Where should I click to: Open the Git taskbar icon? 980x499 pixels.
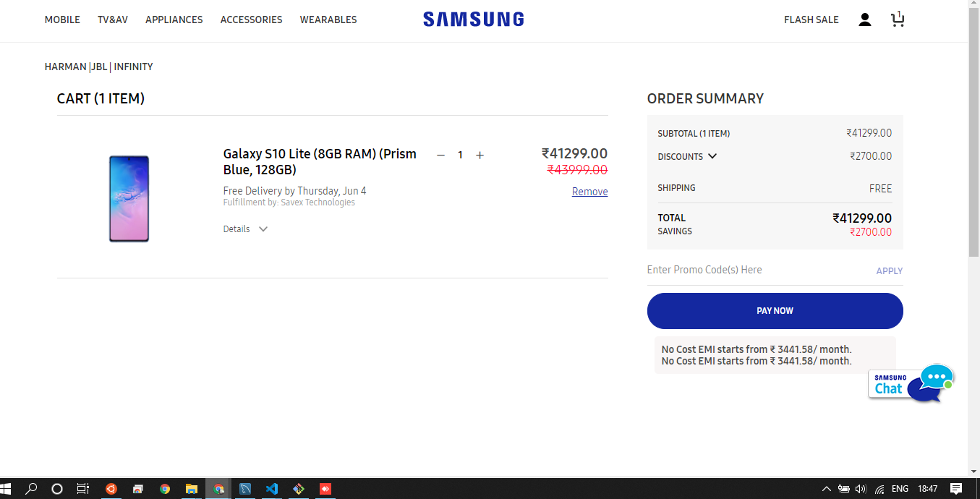click(x=299, y=489)
